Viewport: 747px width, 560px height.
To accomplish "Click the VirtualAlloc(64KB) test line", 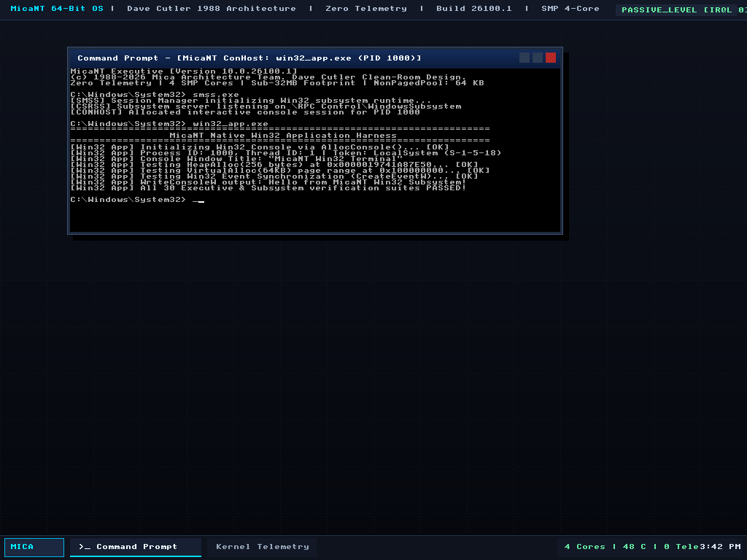I will 279,171.
